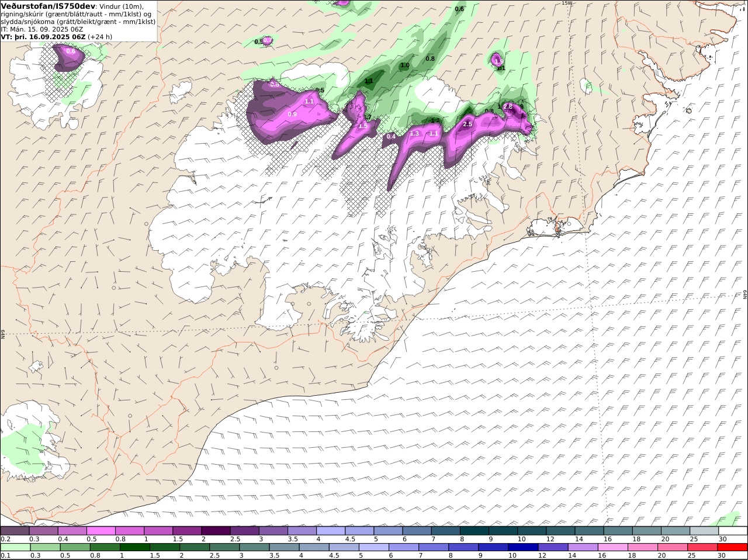This screenshot has width=748, height=560.
Task: Click the IT: Mán. 15. 09. 2025 06Z line
Action: [43, 29]
